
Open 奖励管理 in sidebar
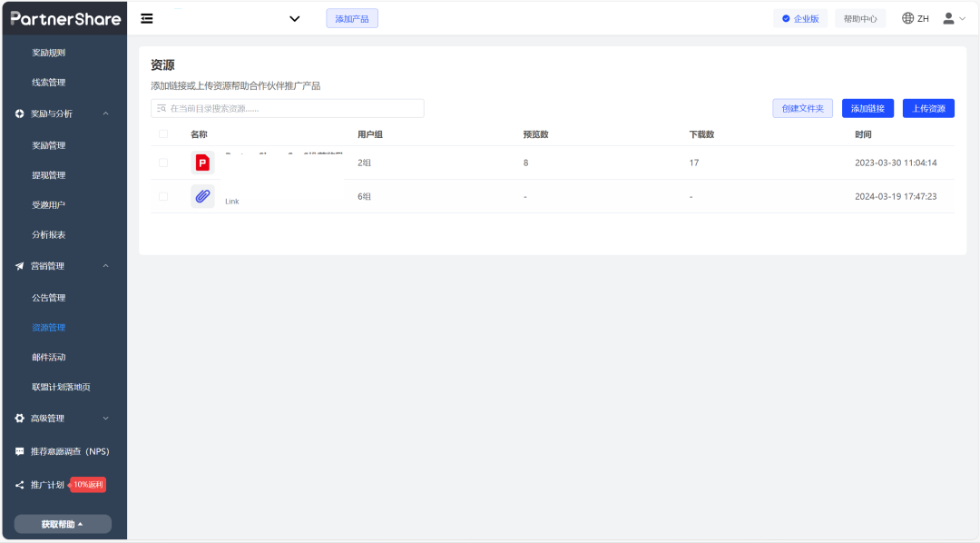click(49, 145)
